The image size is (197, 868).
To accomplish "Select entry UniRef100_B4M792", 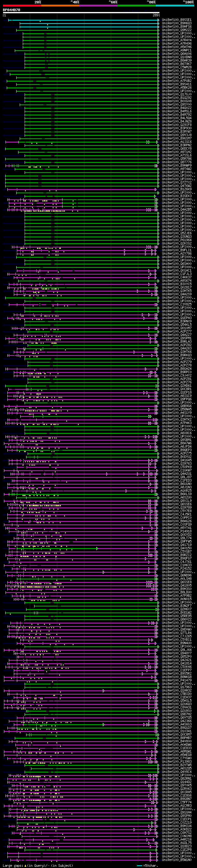I will pyautogui.click(x=177, y=115).
